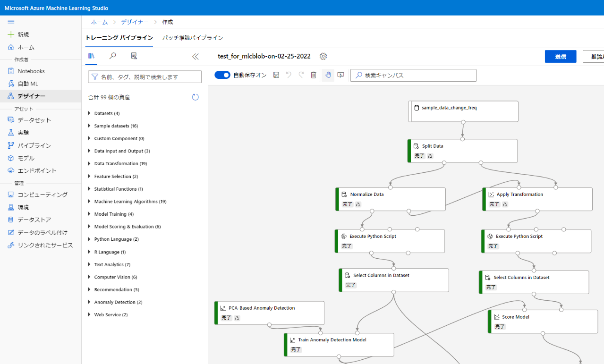Click the asset search filter field
This screenshot has height=364, width=604.
[145, 77]
